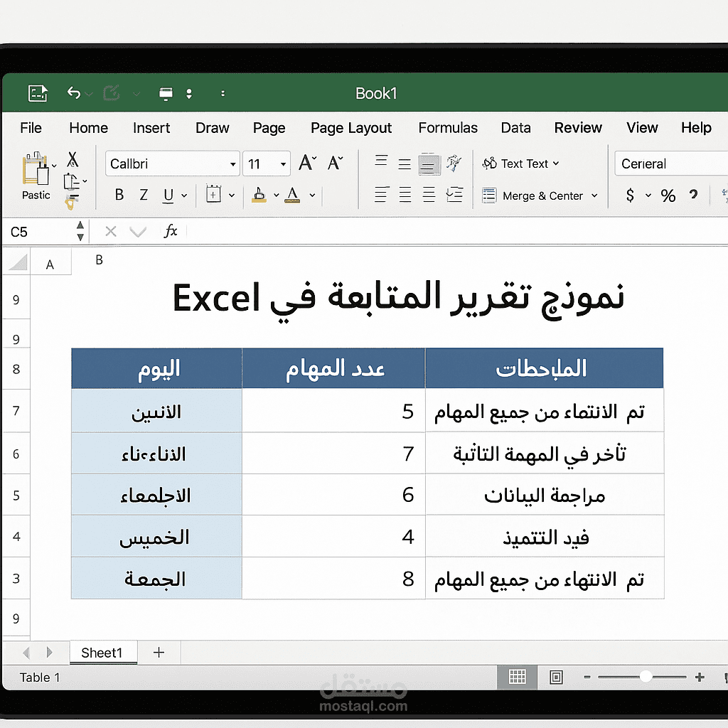Click the fx insert function icon
This screenshot has height=728, width=728.
pos(171,231)
